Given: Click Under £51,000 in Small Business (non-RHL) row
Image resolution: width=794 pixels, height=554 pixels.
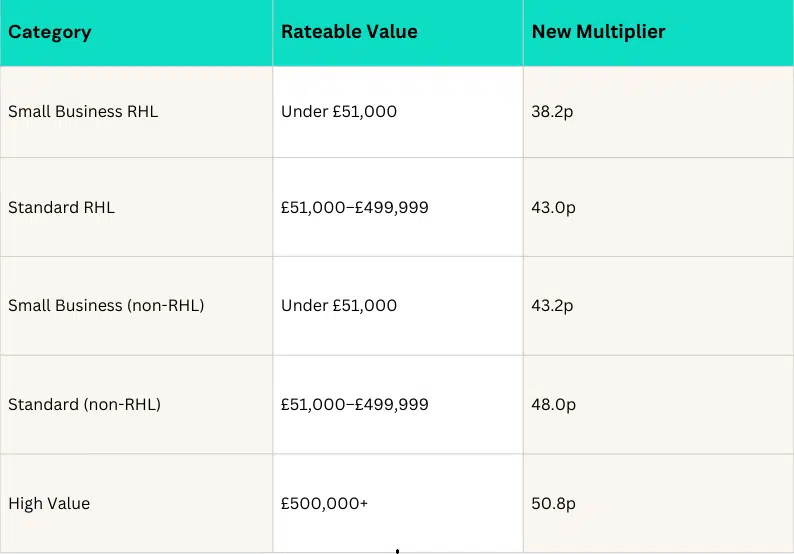Looking at the screenshot, I should click(339, 306).
